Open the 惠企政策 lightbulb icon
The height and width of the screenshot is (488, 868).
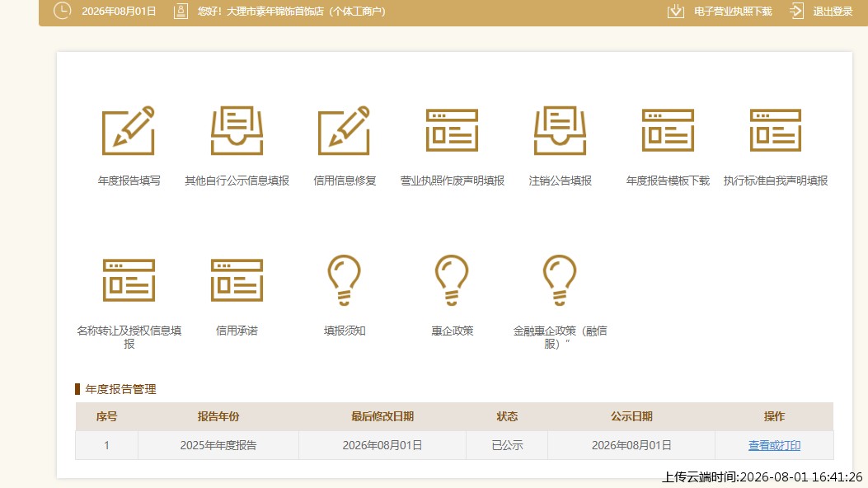(x=452, y=280)
